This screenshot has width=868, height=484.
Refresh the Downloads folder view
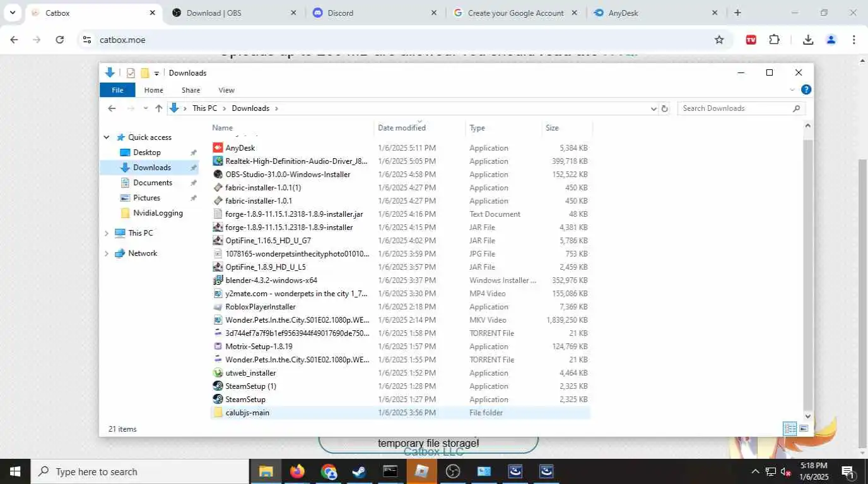(664, 108)
